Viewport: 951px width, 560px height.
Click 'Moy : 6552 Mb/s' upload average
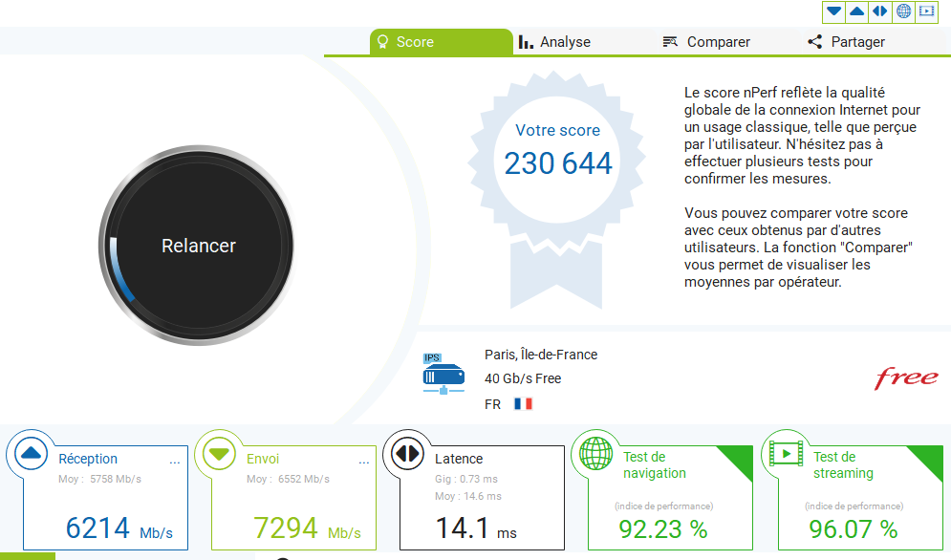[288, 479]
